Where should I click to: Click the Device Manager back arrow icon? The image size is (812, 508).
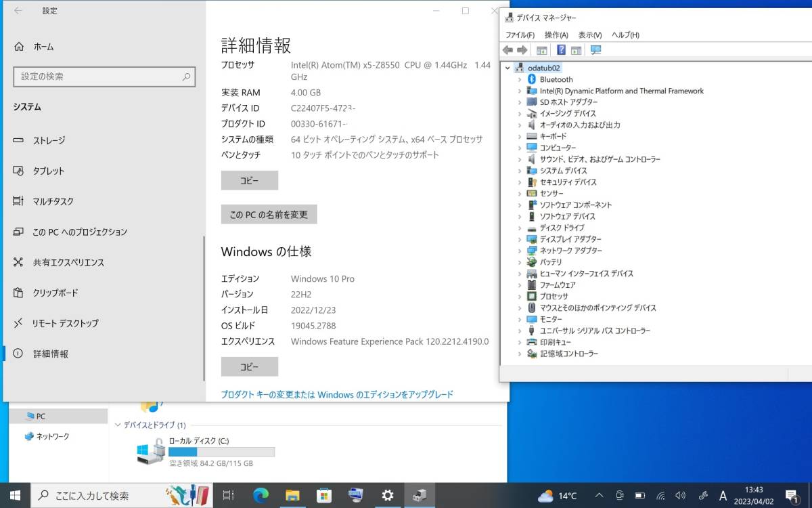pyautogui.click(x=507, y=50)
